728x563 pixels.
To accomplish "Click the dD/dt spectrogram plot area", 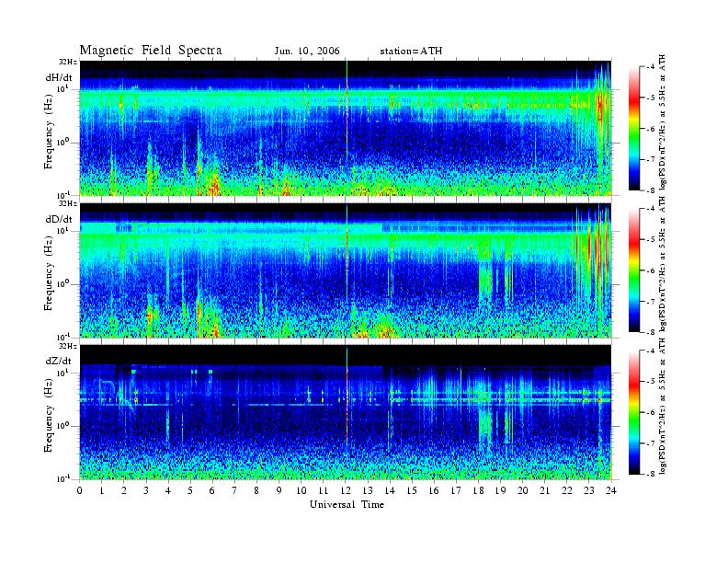I will pos(346,270).
